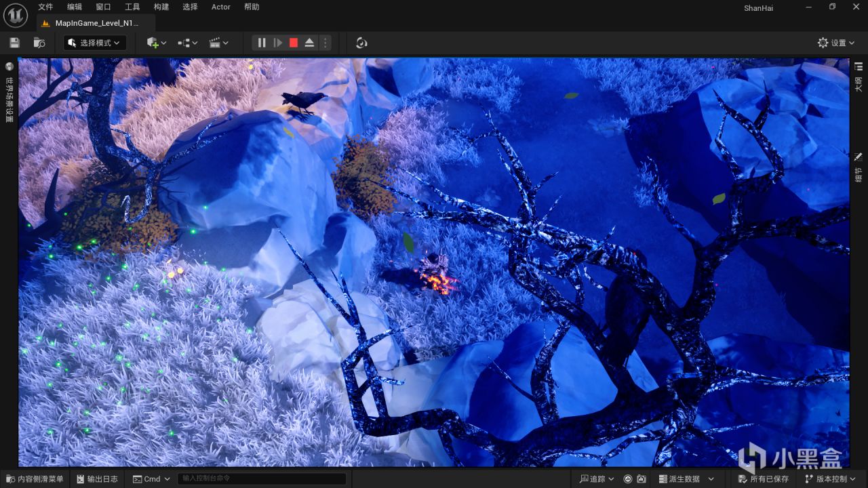Screen dimensions: 868x488
Task: Click the trace snapshot chart icon
Action: point(642,479)
